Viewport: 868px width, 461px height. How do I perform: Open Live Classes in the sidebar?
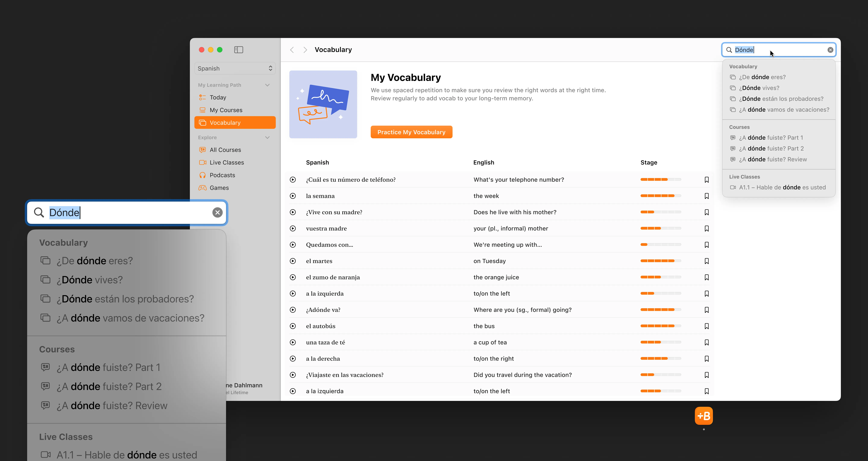click(x=235, y=162)
